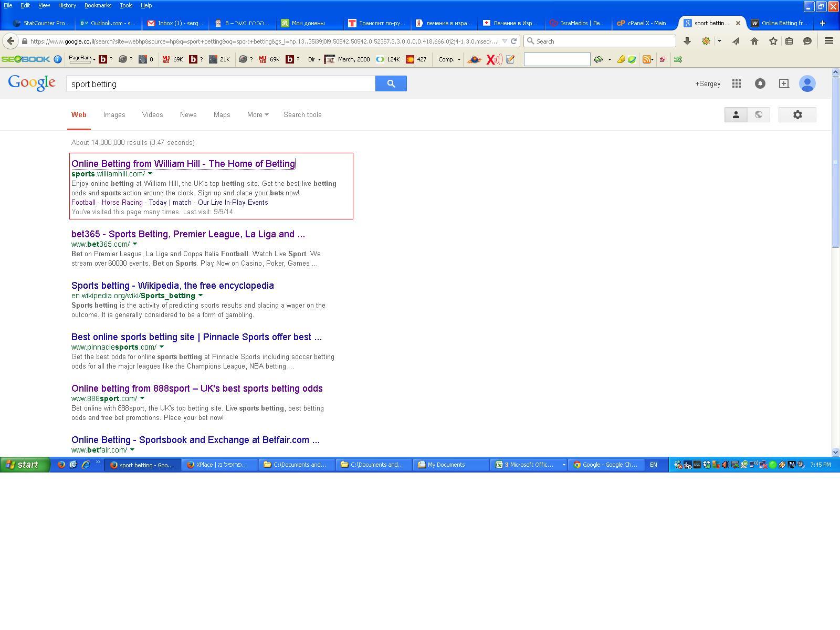The width and height of the screenshot is (840, 630).
Task: Open the William Hill Online Betting result
Action: coord(183,164)
